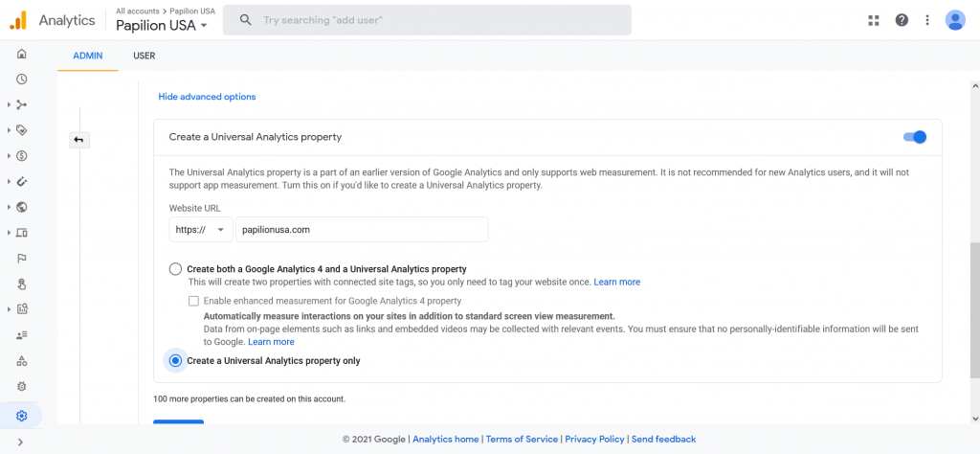Open the Audiences person-list icon

pyautogui.click(x=21, y=334)
